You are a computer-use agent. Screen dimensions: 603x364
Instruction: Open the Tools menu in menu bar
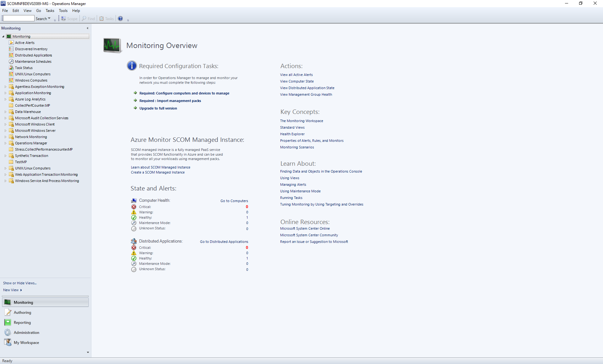(63, 10)
